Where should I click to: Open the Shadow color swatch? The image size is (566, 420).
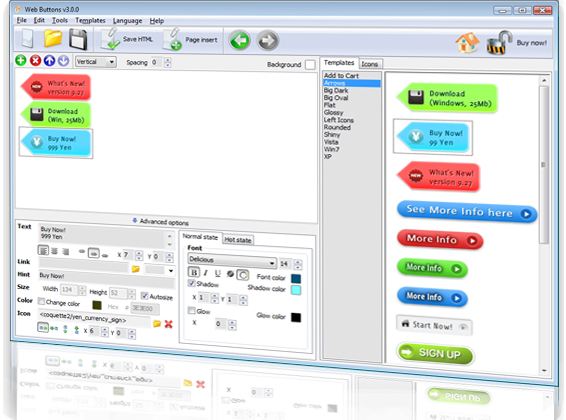pos(296,290)
